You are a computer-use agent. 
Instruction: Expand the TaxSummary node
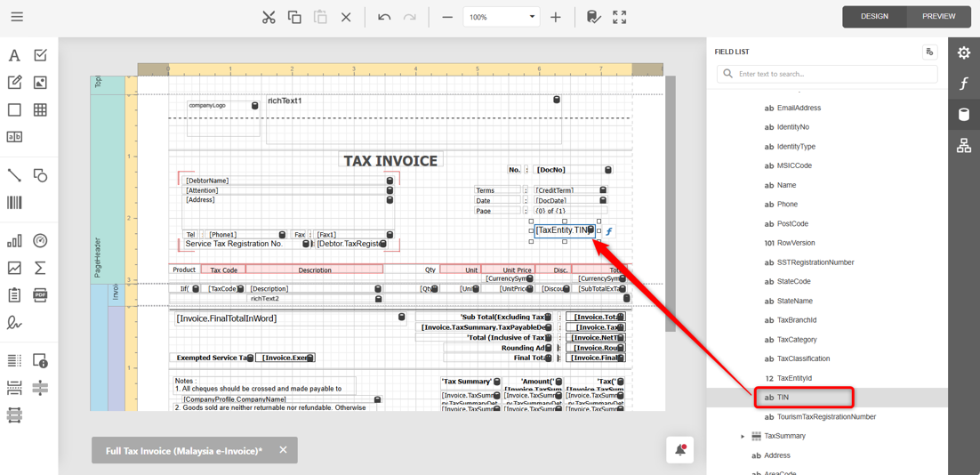[743, 436]
